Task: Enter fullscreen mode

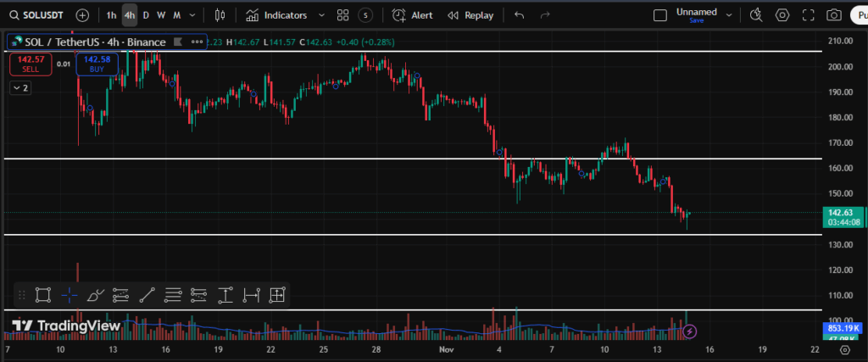Action: coord(808,15)
